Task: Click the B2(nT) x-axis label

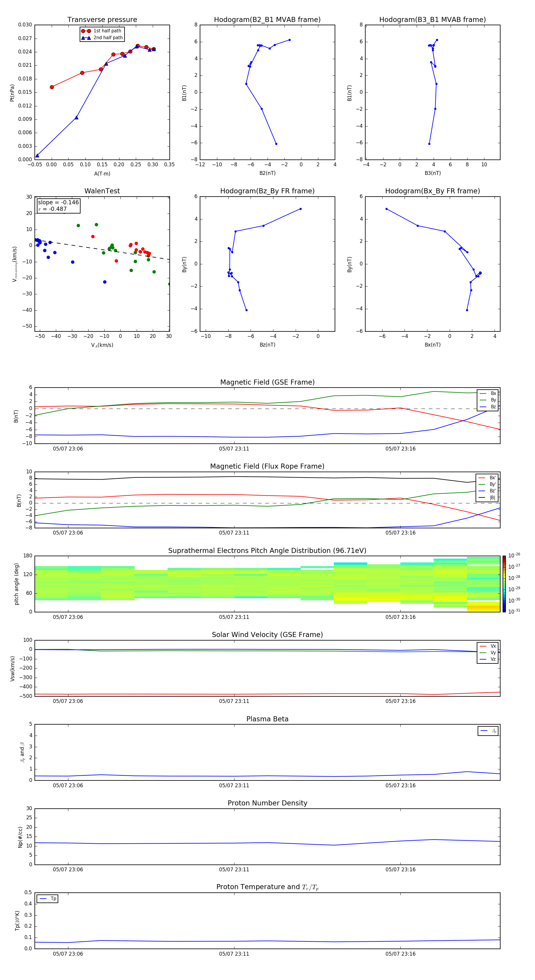Action: tap(267, 173)
